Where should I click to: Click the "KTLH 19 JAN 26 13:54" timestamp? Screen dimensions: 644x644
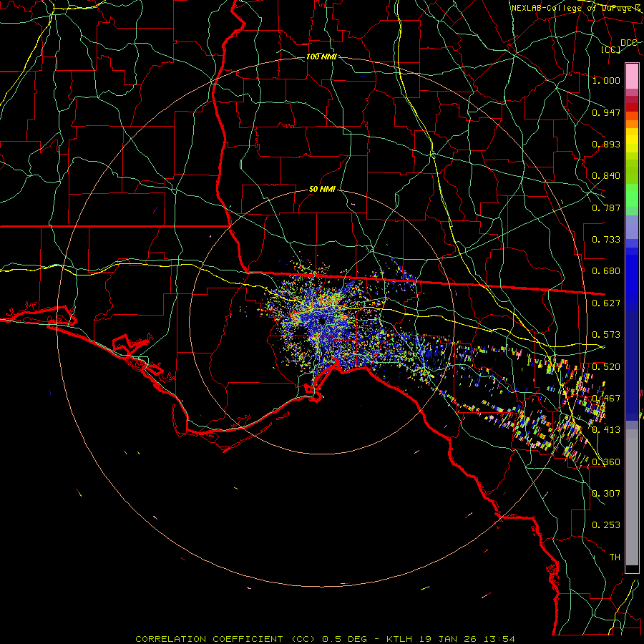[451, 639]
